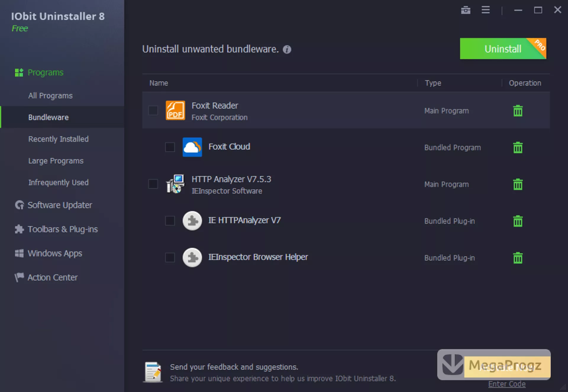Minimize the IObit Uninstaller window
Image resolution: width=568 pixels, height=392 pixels.
click(x=518, y=10)
